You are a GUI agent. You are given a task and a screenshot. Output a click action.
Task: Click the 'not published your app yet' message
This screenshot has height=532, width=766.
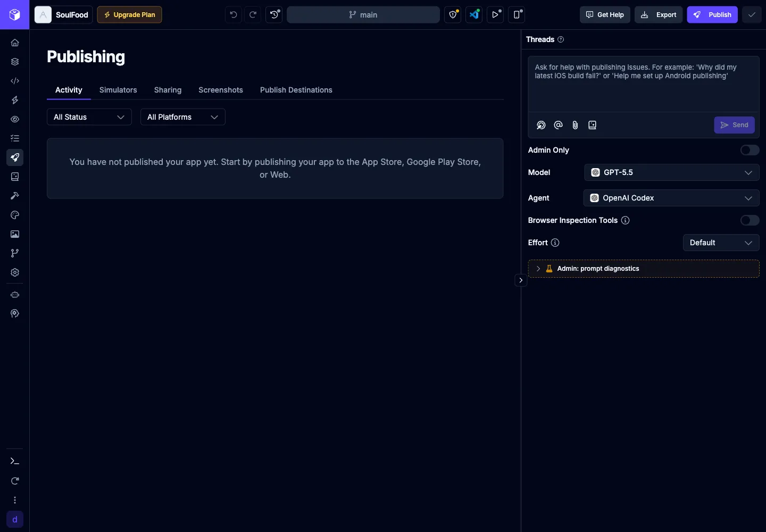[x=275, y=168]
